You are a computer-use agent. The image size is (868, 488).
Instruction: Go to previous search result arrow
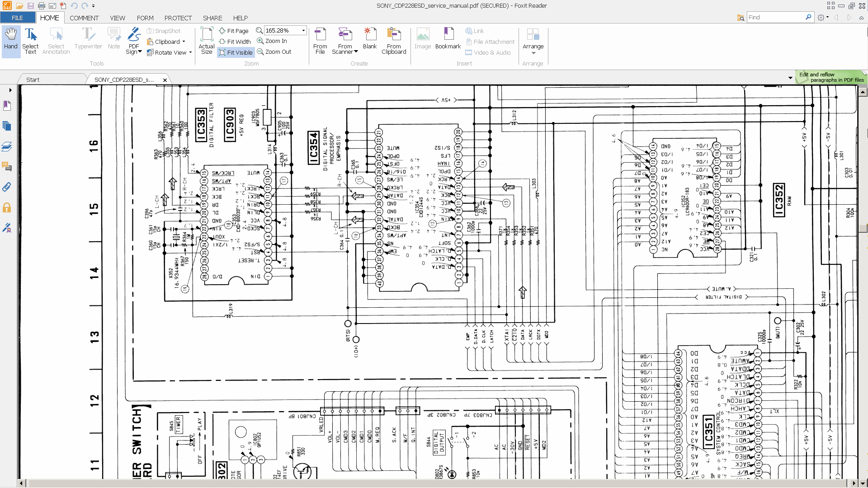836,17
